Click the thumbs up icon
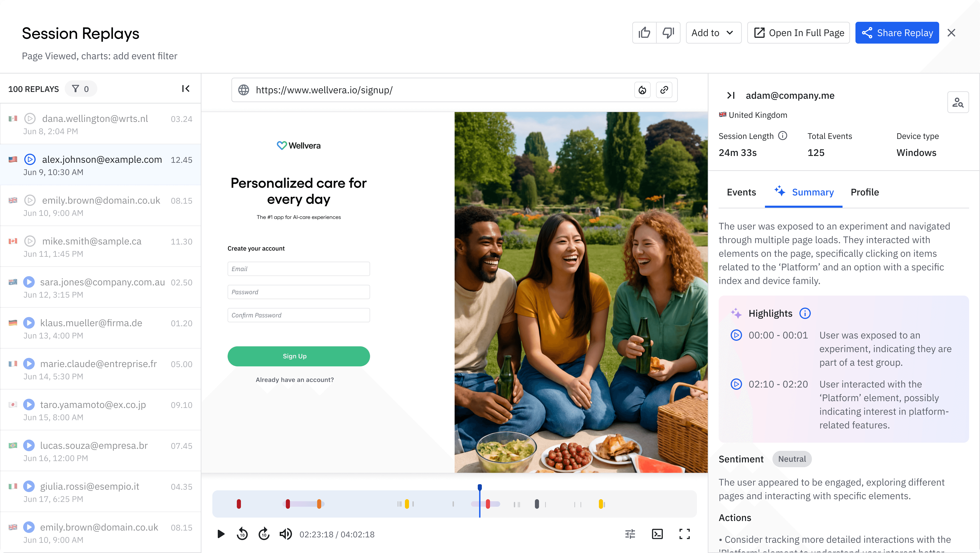Viewport: 980px width, 553px height. [644, 33]
